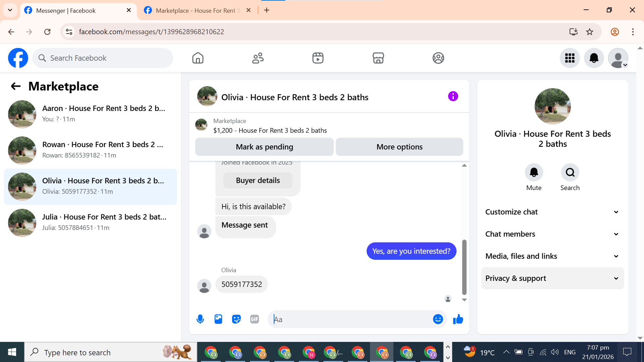
Task: Open Rowan's conversation in the list
Action: click(91, 150)
